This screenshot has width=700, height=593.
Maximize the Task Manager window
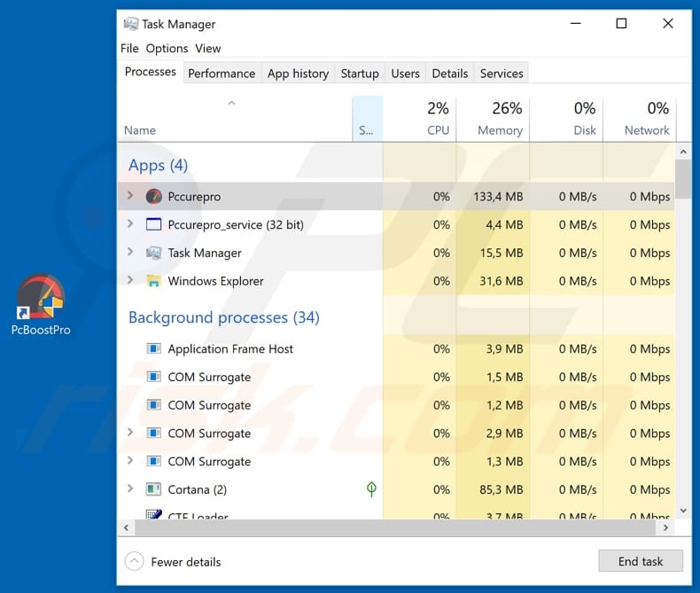point(621,23)
